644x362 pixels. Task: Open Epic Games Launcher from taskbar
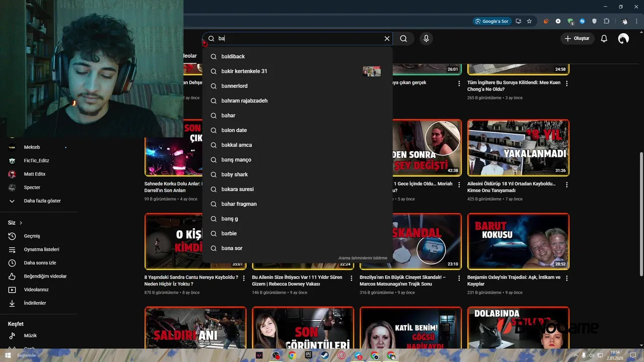pos(308,355)
